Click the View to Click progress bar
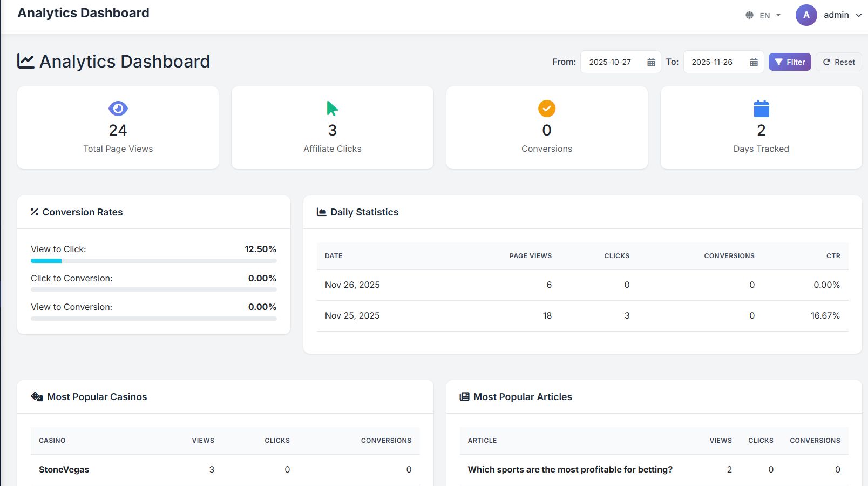The width and height of the screenshot is (868, 486). pos(153,261)
